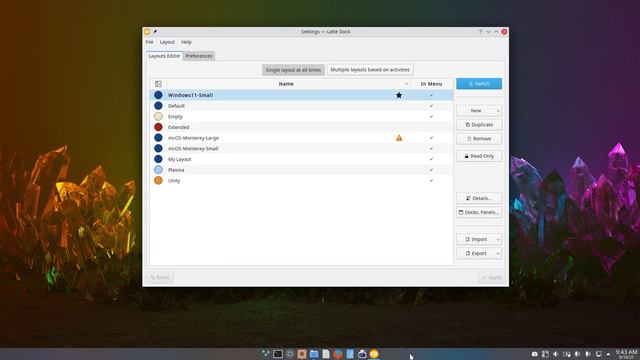Open the gear settings icon in the dock
Image resolution: width=640 pixels, height=360 pixels.
click(x=290, y=354)
